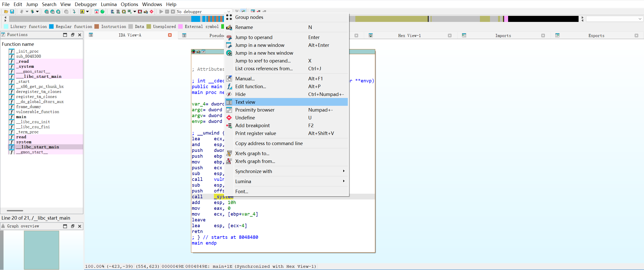Click the Undefine red diamond menu icon
Screen dimensions: 644x270
(x=229, y=118)
